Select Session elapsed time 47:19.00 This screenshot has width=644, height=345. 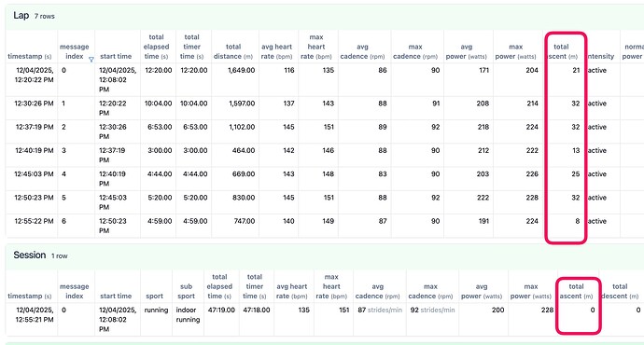click(221, 310)
